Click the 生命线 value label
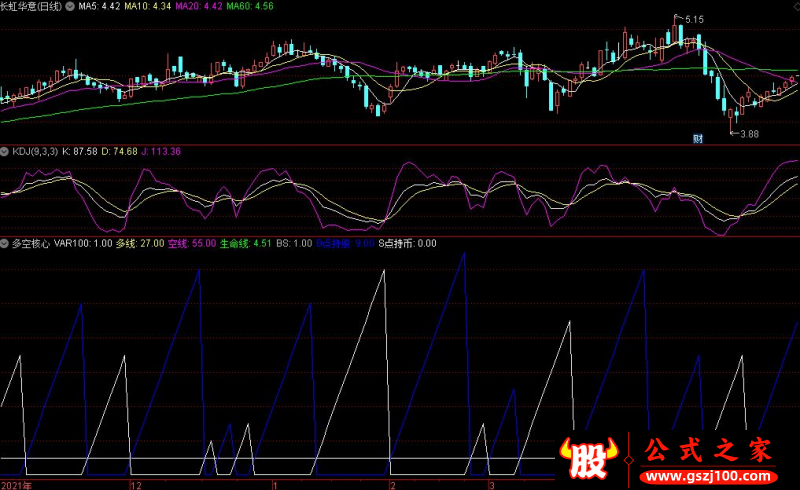Image resolution: width=800 pixels, height=490 pixels. pyautogui.click(x=245, y=243)
